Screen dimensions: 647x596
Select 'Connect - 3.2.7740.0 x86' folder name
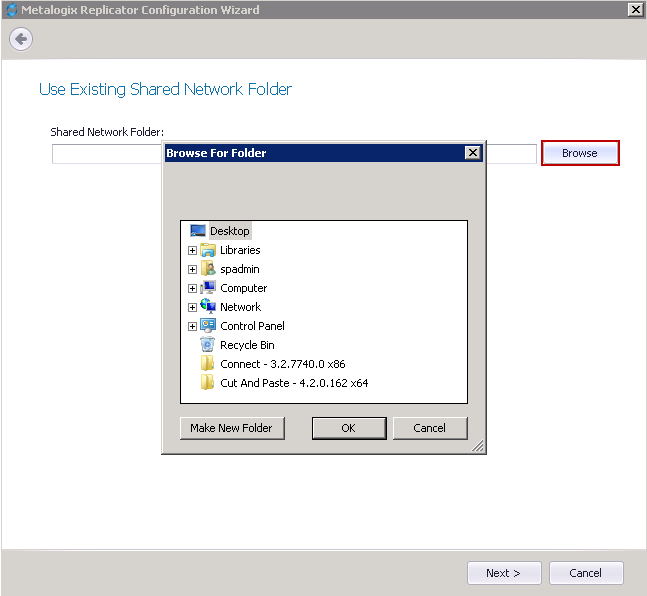pyautogui.click(x=283, y=364)
